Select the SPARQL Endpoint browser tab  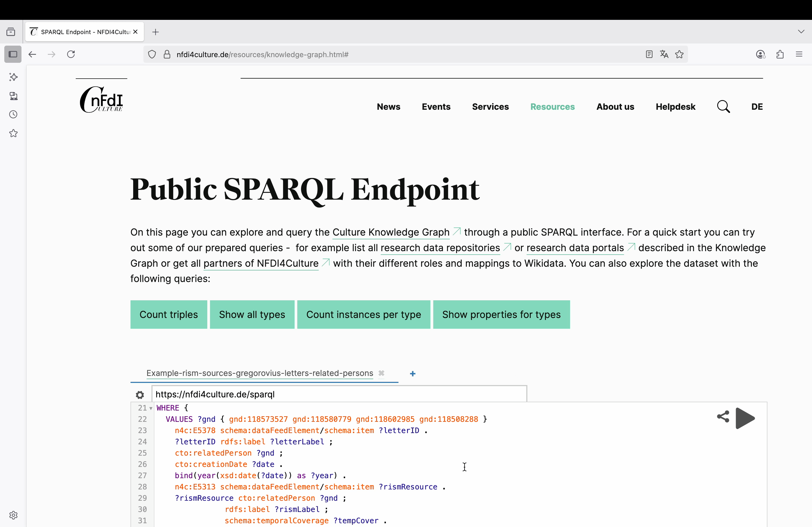pos(84,32)
